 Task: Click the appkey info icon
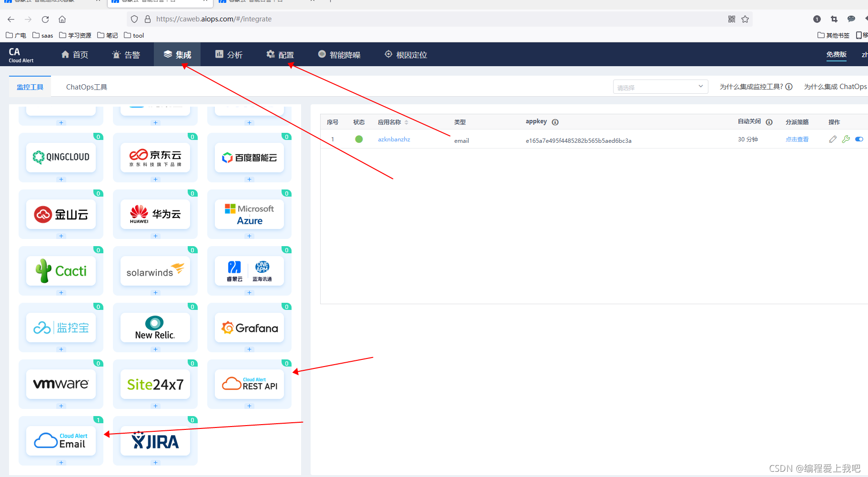(x=555, y=122)
